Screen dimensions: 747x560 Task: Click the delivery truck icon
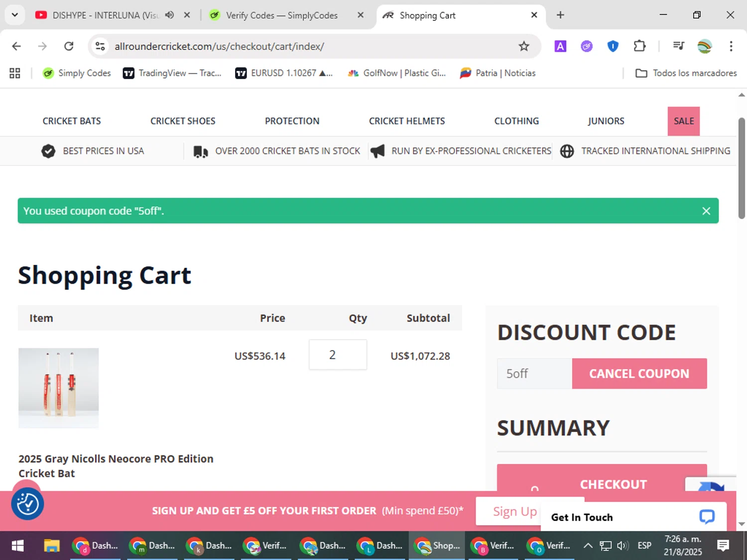coord(201,151)
